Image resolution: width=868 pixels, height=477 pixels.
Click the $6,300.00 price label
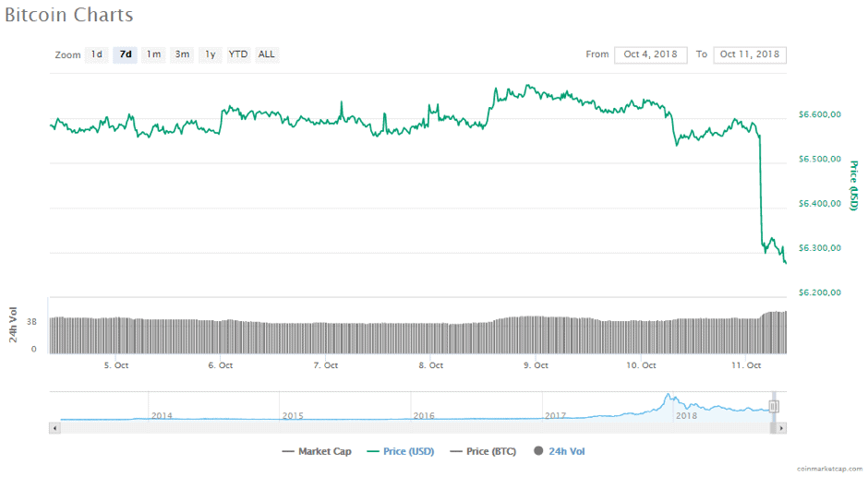[x=820, y=248]
